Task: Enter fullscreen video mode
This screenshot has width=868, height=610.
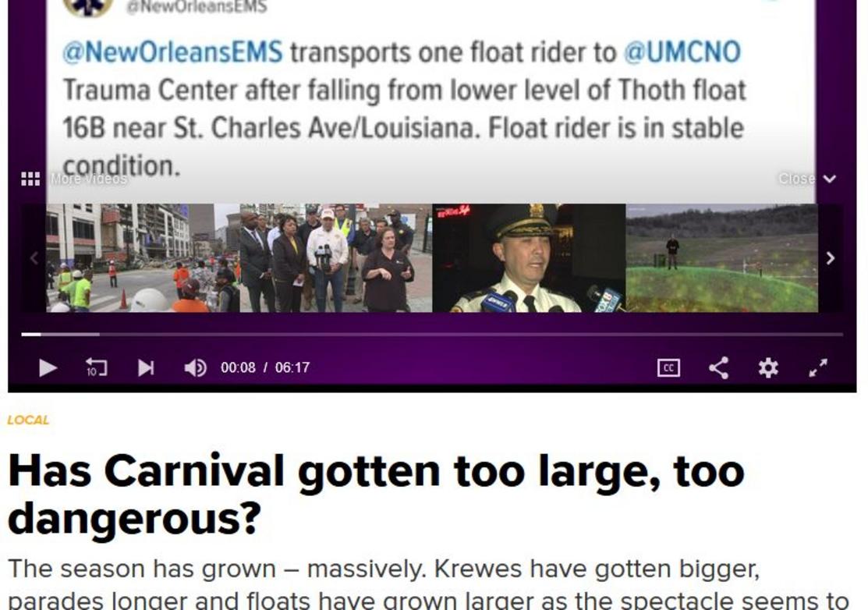Action: 818,367
